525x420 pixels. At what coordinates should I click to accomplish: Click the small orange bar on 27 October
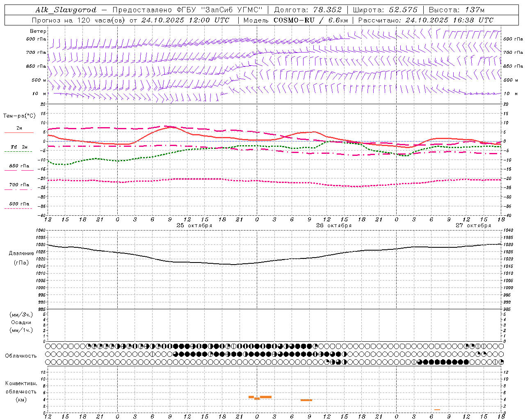437,410
